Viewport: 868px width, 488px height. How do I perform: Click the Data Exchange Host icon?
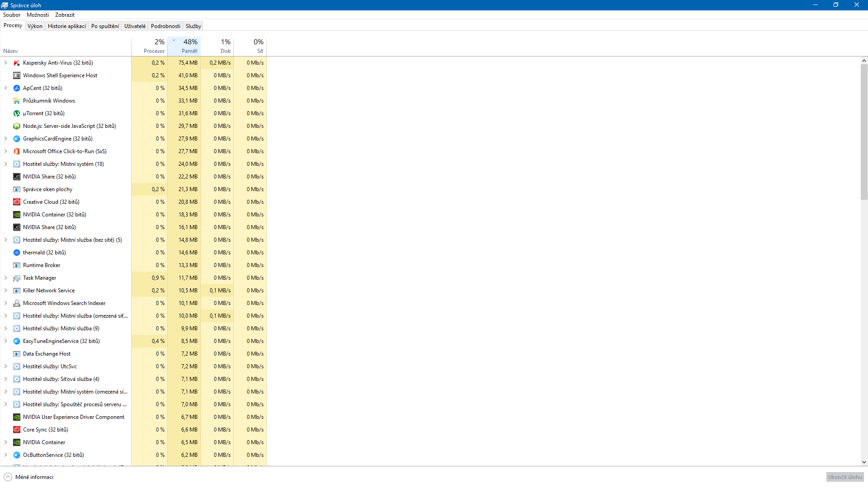coord(17,354)
